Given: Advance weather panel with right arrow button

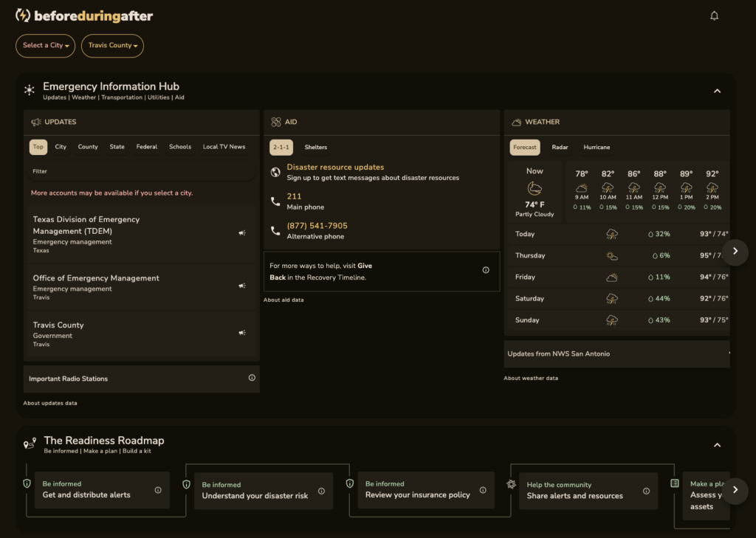Looking at the screenshot, I should point(735,251).
